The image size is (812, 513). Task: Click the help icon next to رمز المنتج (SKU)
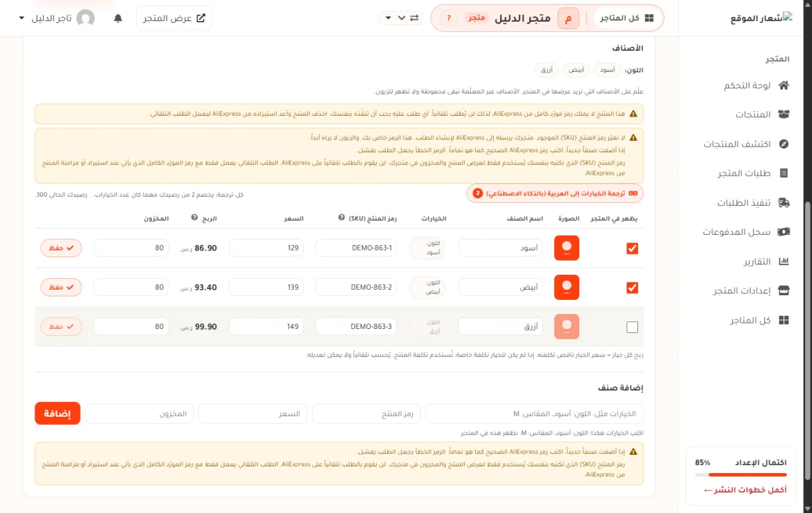coord(341,218)
